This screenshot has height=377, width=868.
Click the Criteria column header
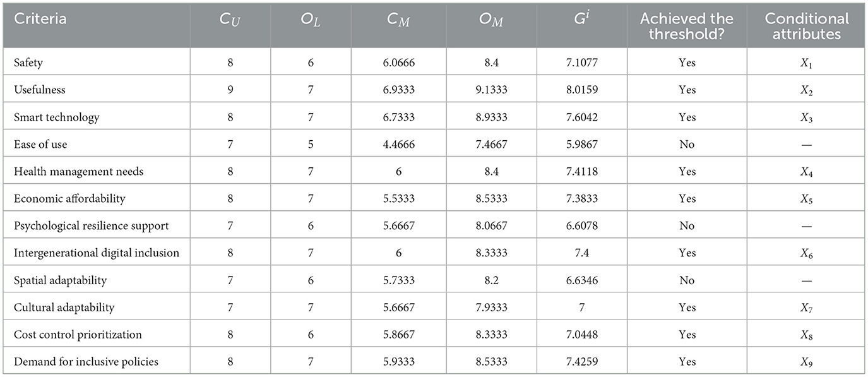[39, 19]
